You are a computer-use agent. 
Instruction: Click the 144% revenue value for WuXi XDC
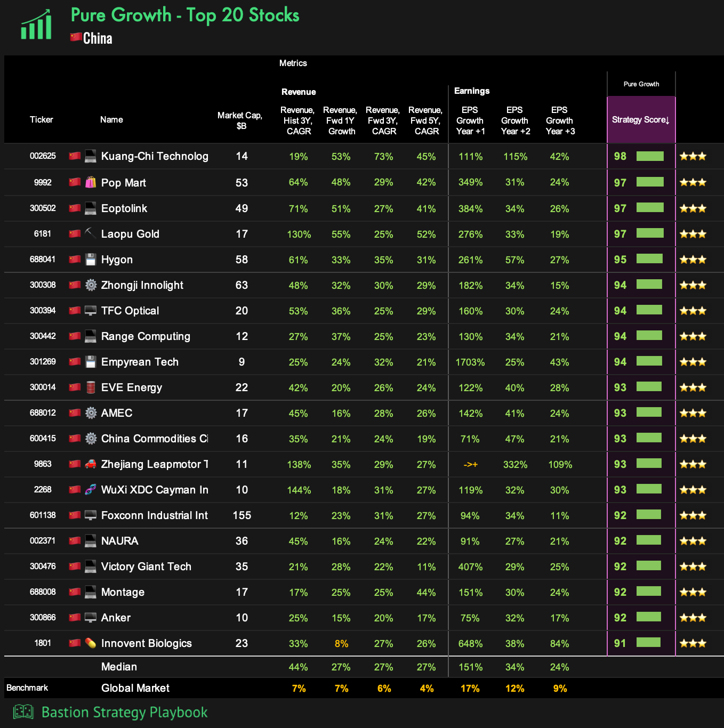(x=299, y=490)
